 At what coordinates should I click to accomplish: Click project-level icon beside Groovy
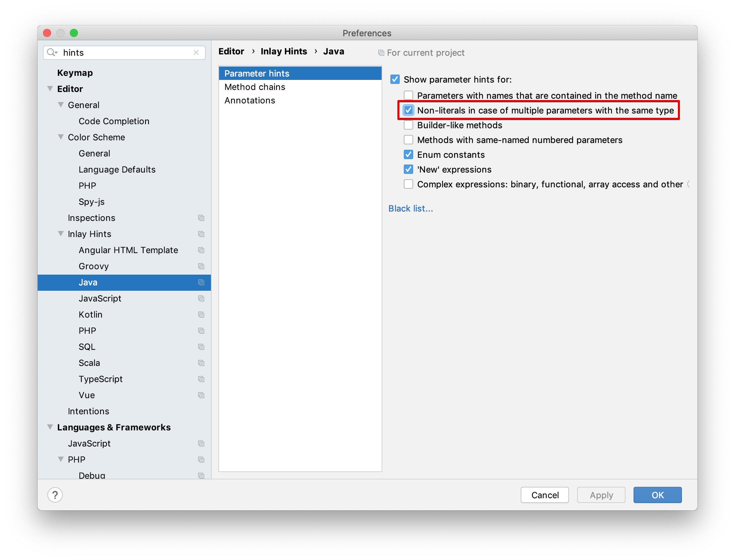pos(201,266)
